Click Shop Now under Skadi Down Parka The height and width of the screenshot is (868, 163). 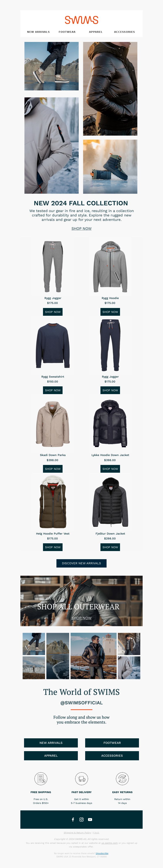click(x=53, y=469)
